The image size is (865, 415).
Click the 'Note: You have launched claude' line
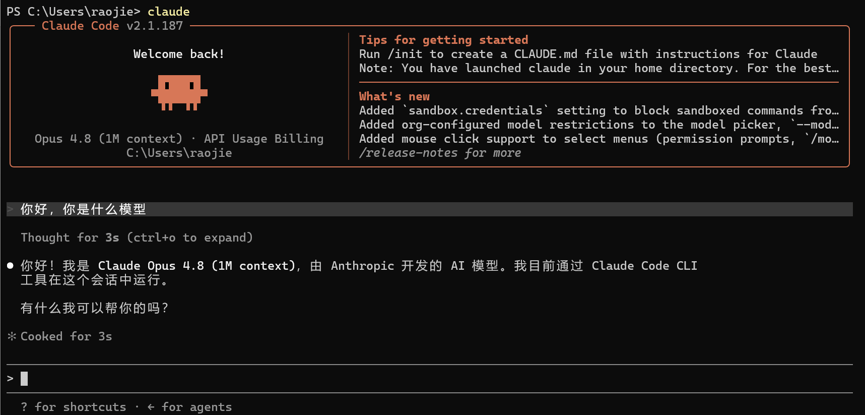point(600,68)
